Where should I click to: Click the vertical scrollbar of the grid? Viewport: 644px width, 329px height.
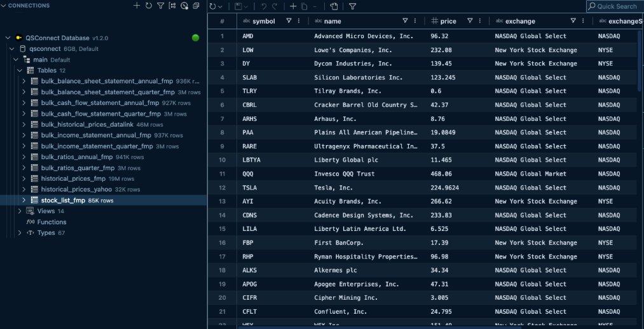(x=641, y=62)
